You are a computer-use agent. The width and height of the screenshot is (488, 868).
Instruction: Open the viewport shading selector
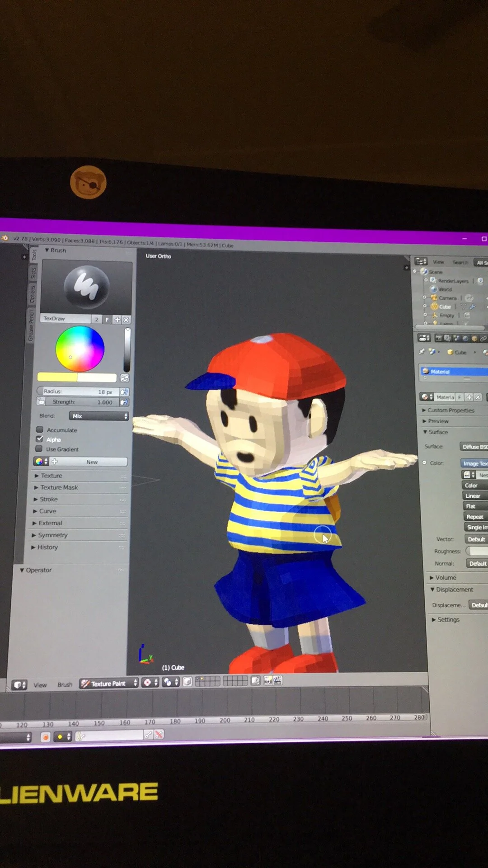pyautogui.click(x=150, y=682)
